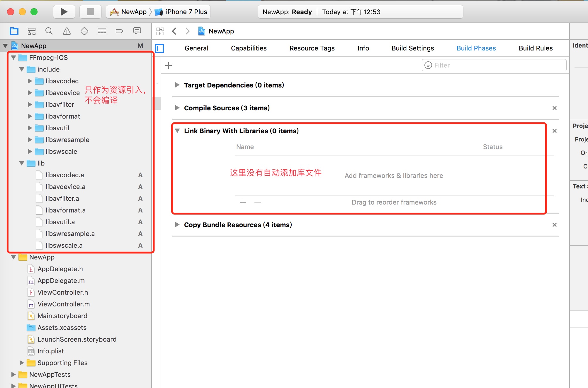
Task: Expand the libavcodec folder
Action: coord(30,81)
